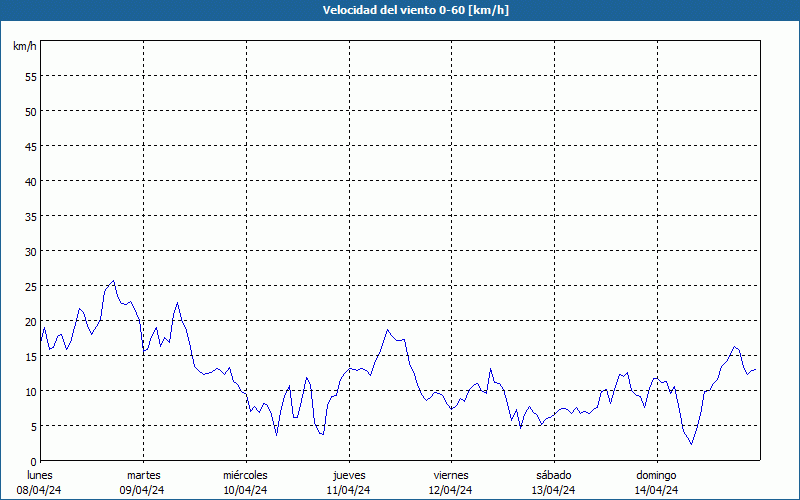Click the '09/04/24' date label
The height and width of the screenshot is (500, 800).
coord(142,490)
